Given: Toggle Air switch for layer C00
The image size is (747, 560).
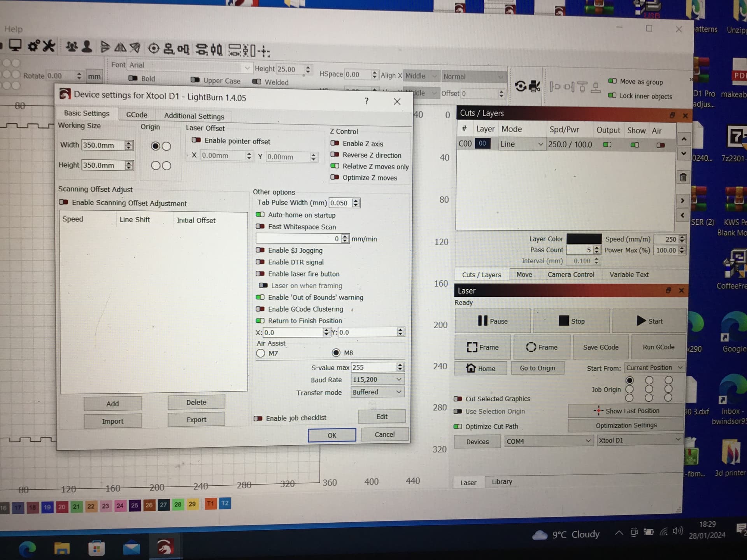Looking at the screenshot, I should tap(661, 145).
